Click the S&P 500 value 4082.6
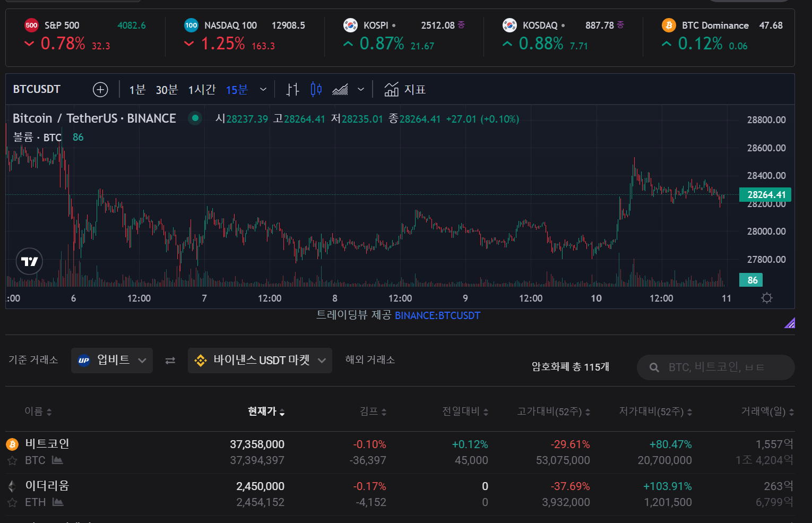Image resolution: width=812 pixels, height=523 pixels. click(132, 25)
